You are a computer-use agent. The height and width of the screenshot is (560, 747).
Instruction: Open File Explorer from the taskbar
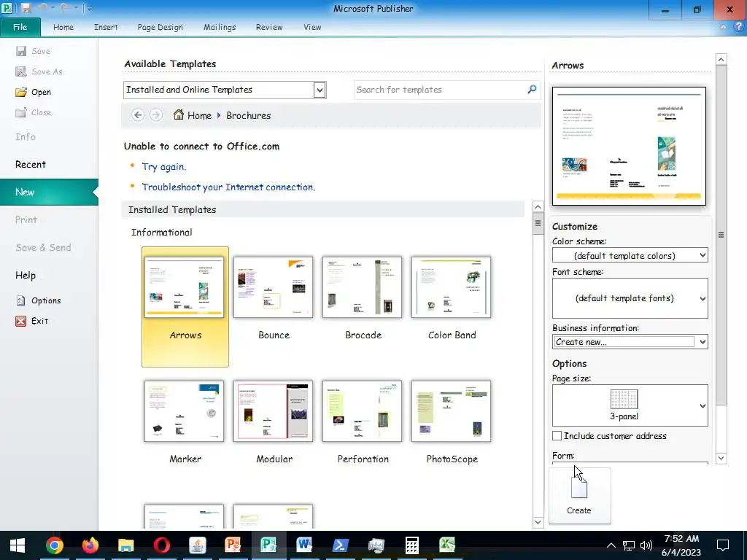[125, 545]
